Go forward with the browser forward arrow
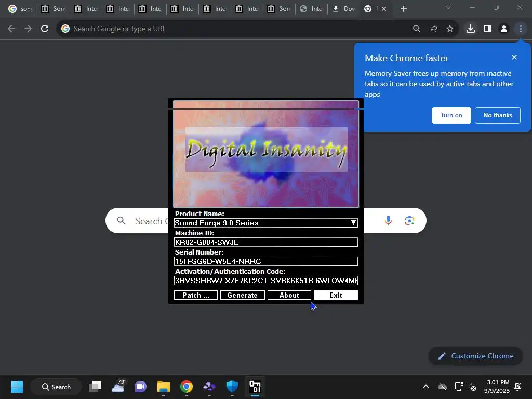 tap(28, 29)
